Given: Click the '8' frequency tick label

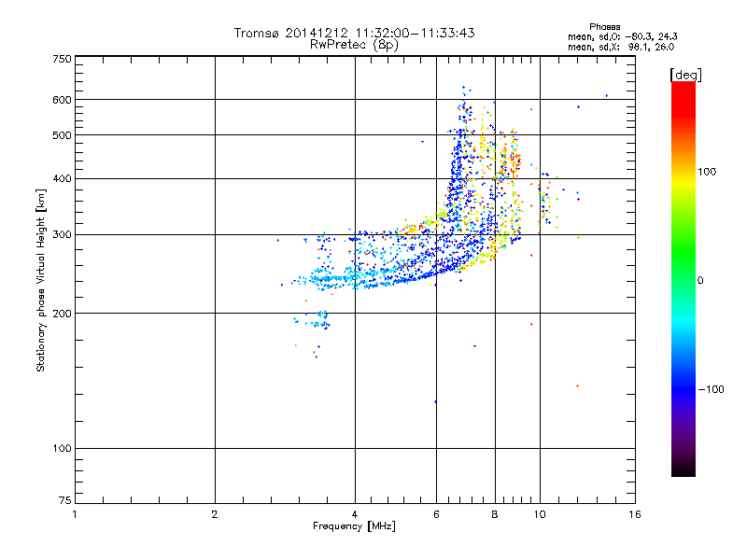Looking at the screenshot, I should click(x=495, y=514).
